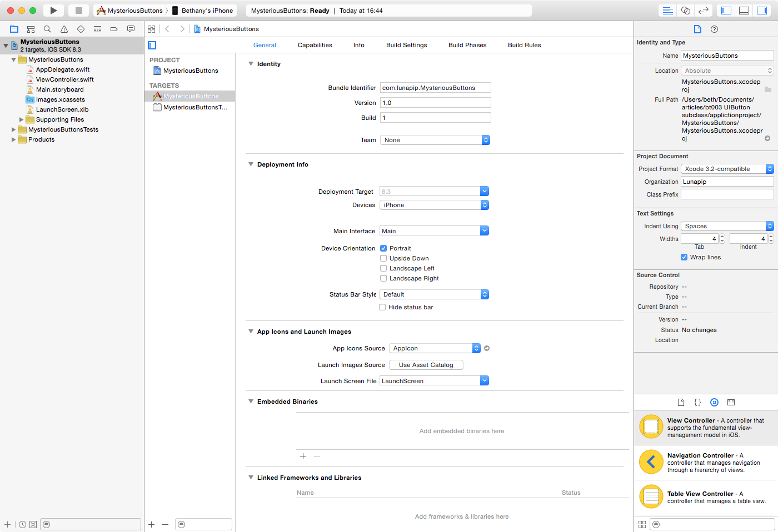Toggle Wrap lines checkbox
Viewport: 778px width, 532px height.
coord(684,257)
